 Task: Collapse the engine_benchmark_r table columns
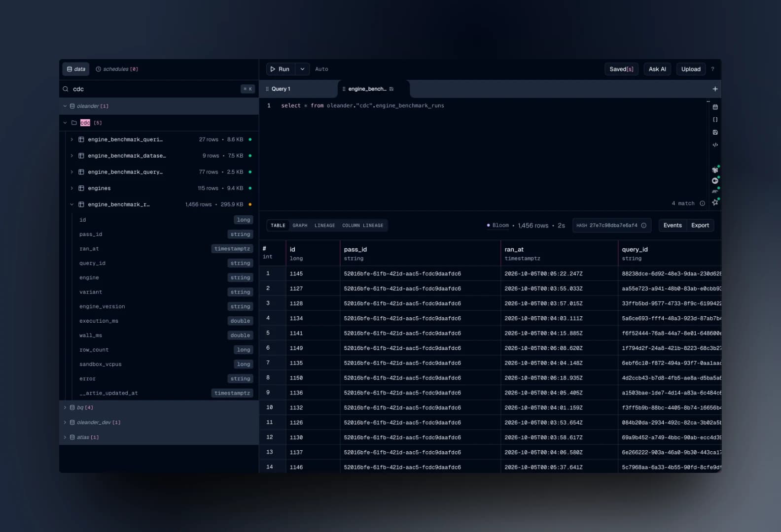71,204
